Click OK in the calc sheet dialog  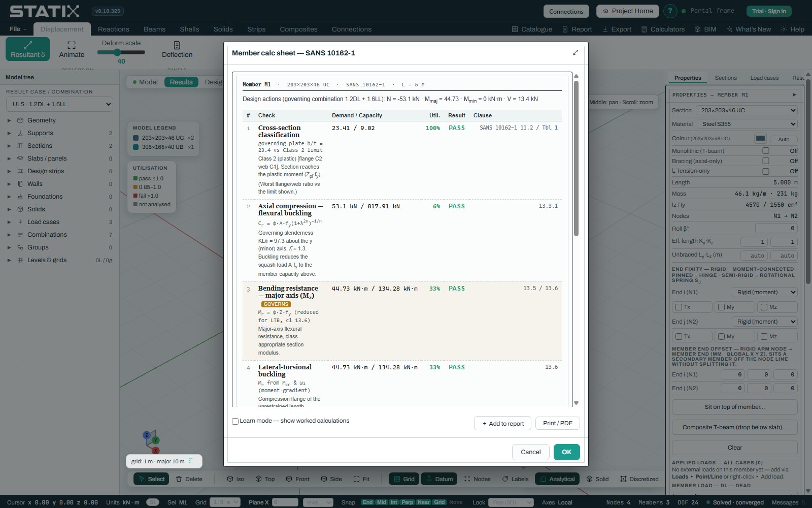[567, 452]
